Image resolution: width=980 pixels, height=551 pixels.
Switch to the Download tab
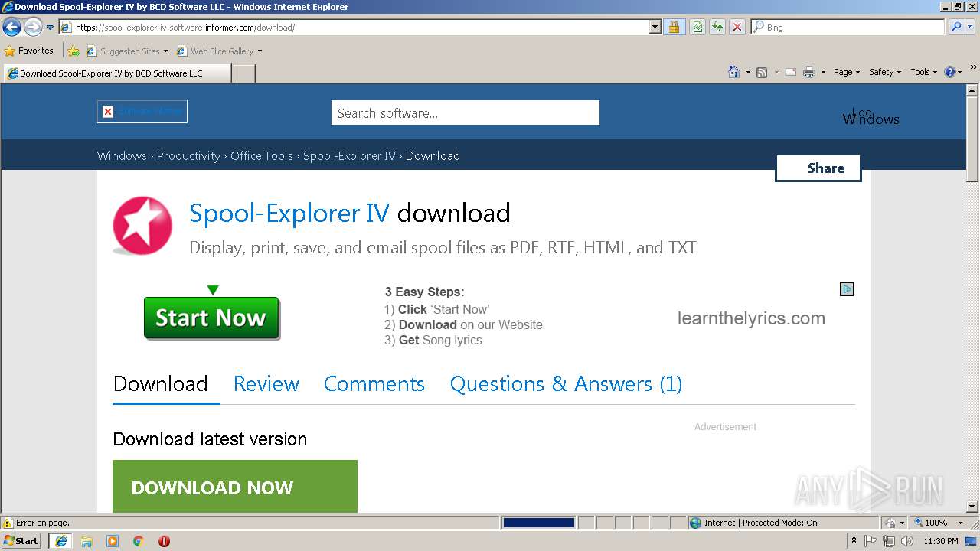(161, 383)
